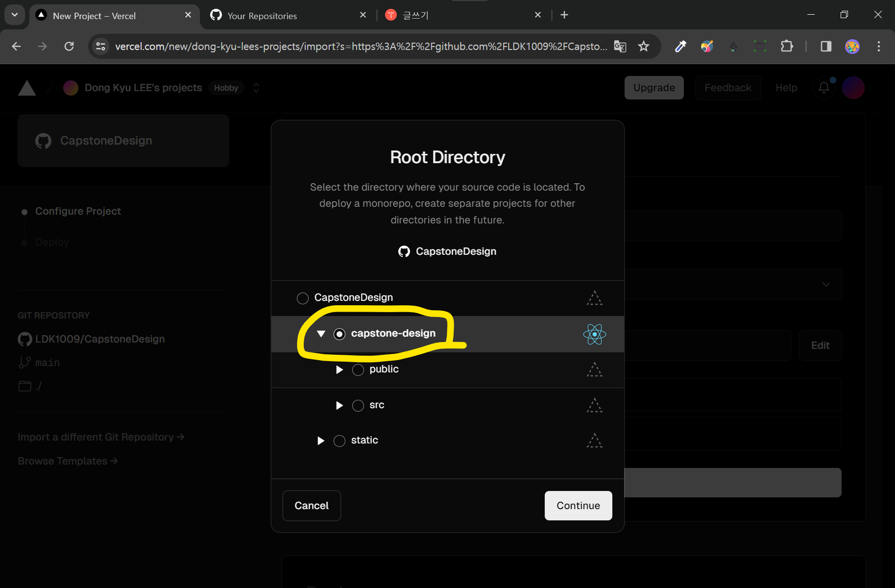Viewport: 895px width, 588px height.
Task: Close the Your Repositories tab
Action: pos(363,15)
